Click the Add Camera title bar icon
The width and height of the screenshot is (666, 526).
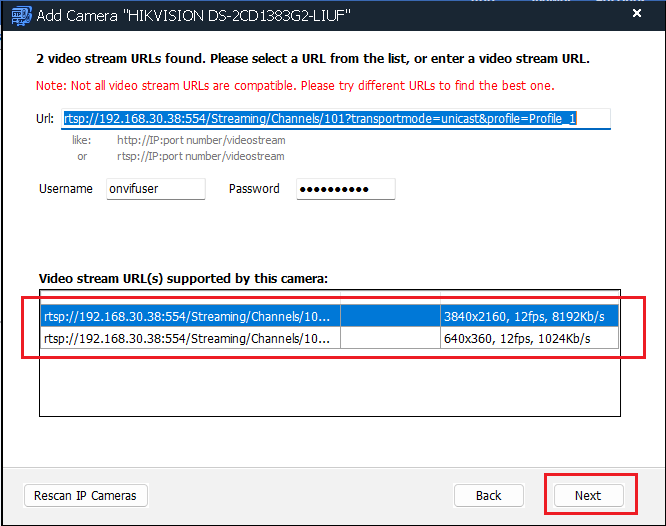tap(20, 14)
